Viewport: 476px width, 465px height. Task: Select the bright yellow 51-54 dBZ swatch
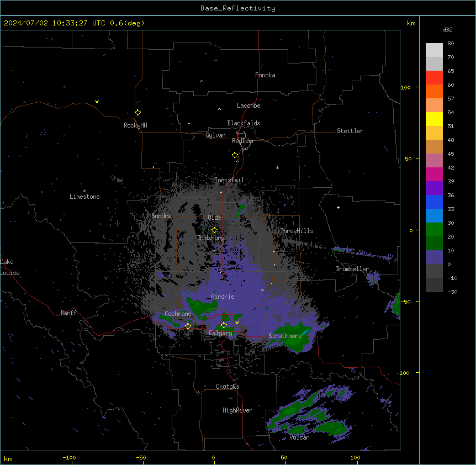[434, 119]
